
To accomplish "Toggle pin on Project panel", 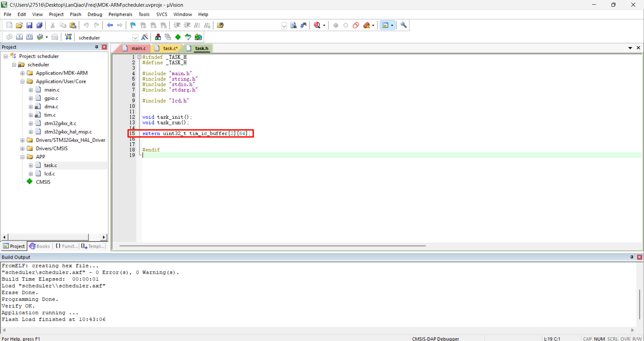I will (x=97, y=47).
